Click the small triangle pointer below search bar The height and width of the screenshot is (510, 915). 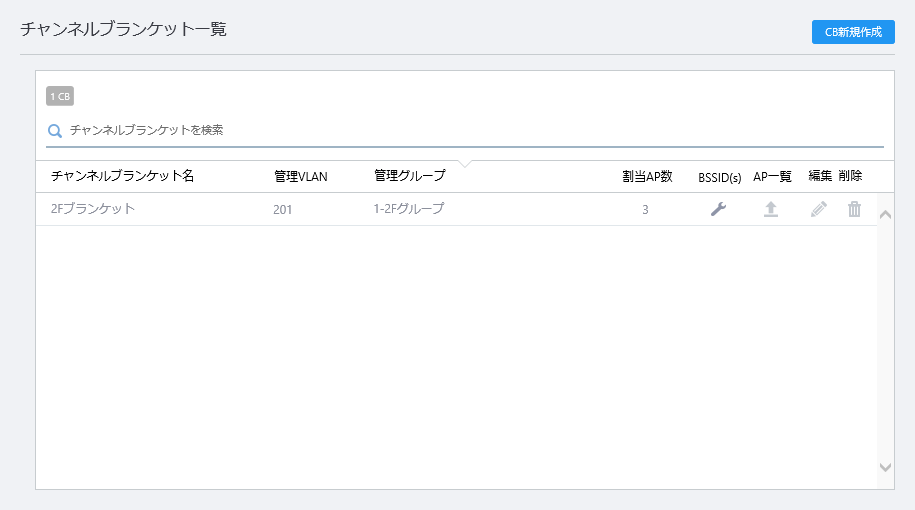click(465, 164)
